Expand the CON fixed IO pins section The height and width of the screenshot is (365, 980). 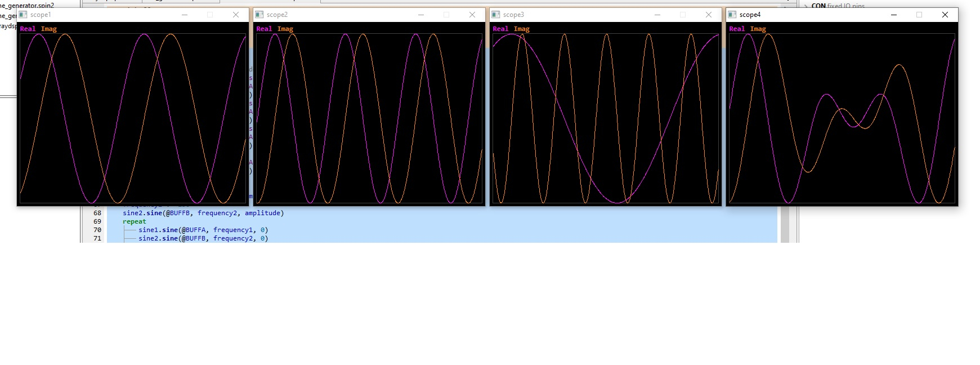pyautogui.click(x=806, y=6)
